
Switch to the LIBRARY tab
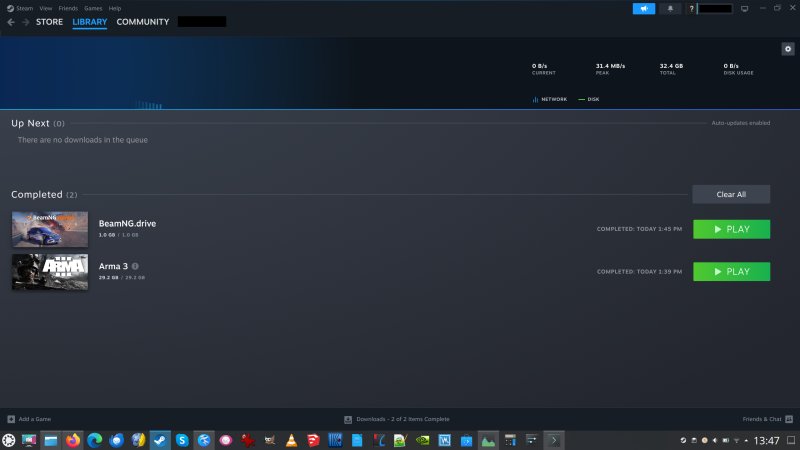(89, 22)
